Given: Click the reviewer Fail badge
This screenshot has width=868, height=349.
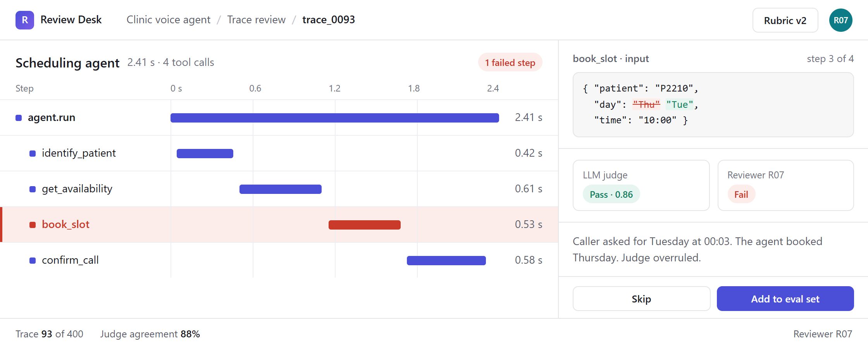Looking at the screenshot, I should point(741,194).
